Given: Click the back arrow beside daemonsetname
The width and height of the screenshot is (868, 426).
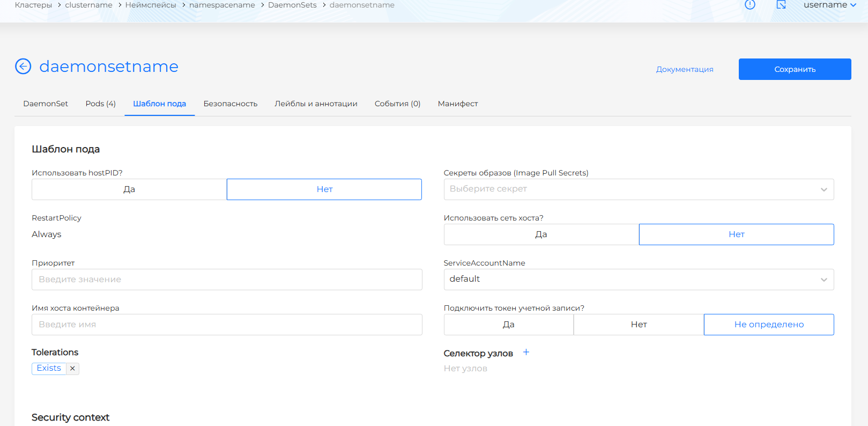Looking at the screenshot, I should (x=23, y=67).
